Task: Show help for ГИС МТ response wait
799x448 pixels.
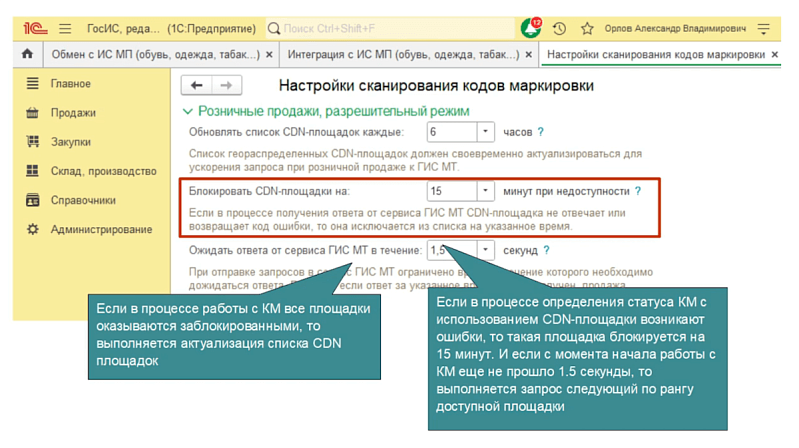Action: tap(547, 250)
